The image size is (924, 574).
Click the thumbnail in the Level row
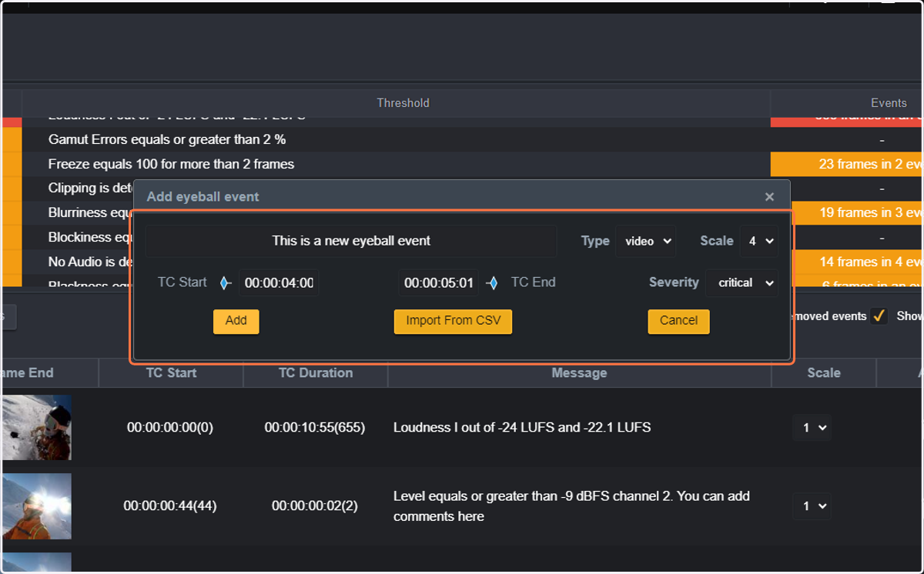pos(37,506)
